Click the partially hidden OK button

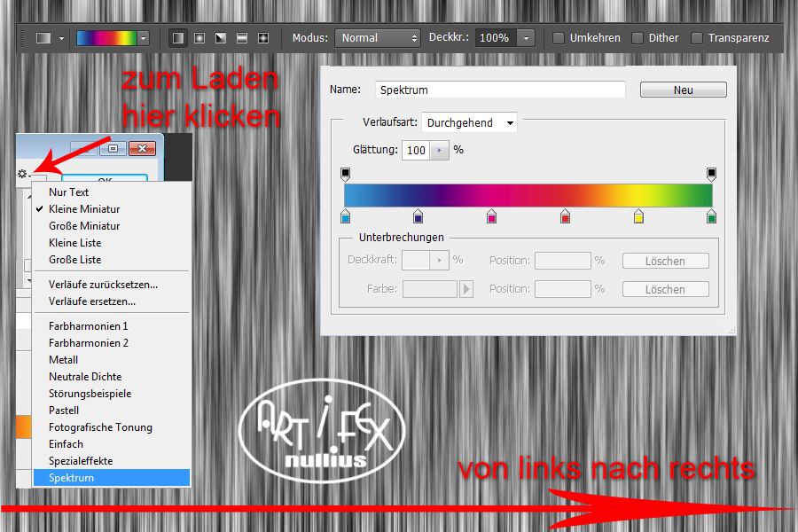point(105,178)
